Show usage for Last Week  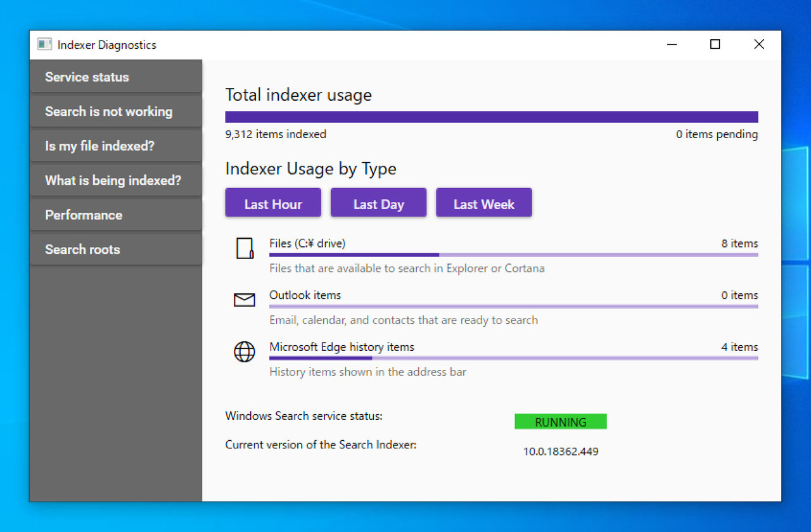point(483,204)
